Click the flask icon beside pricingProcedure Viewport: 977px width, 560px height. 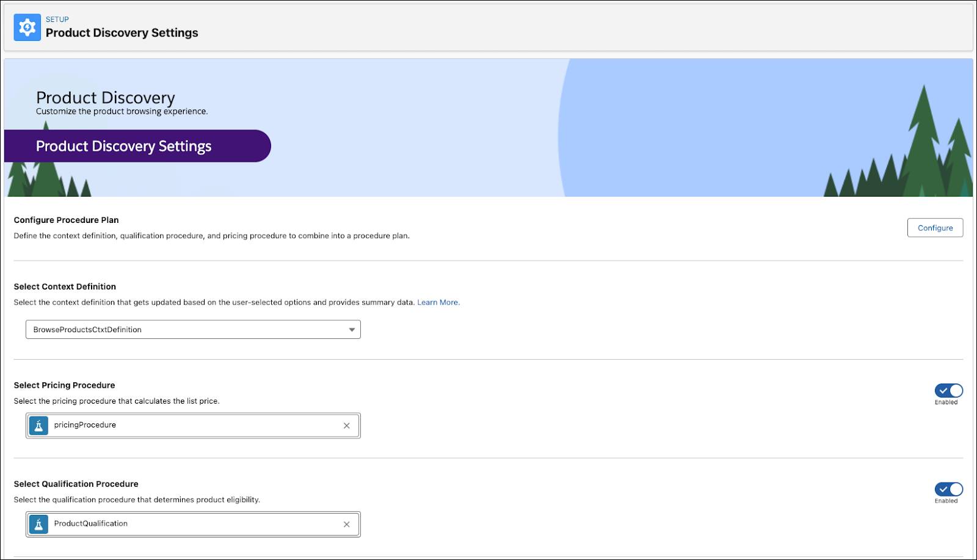click(x=38, y=425)
